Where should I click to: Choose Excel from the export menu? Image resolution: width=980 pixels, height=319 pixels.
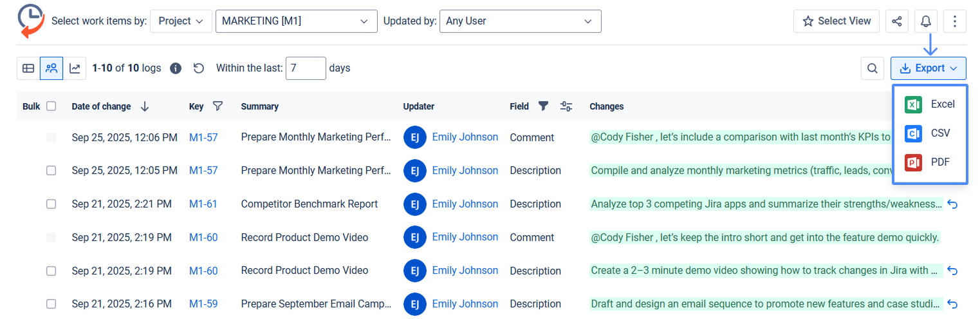point(930,104)
